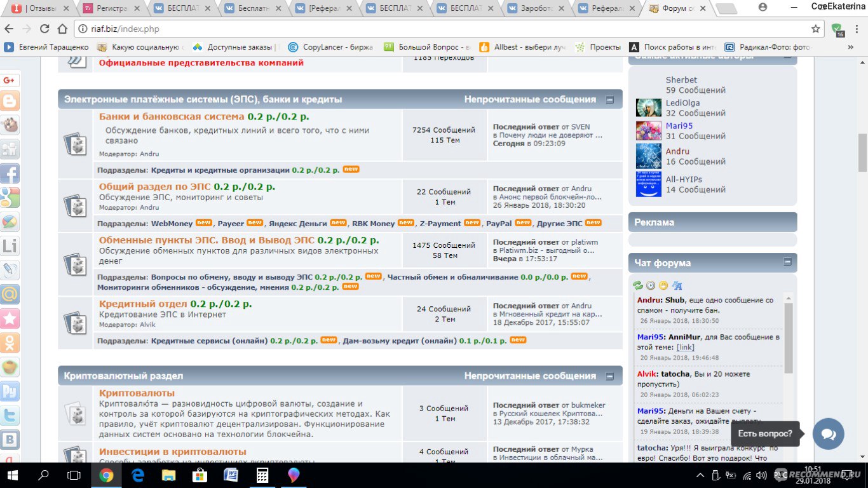The image size is (868, 488).
Task: Open the Криптовалюты forum
Action: tap(137, 393)
